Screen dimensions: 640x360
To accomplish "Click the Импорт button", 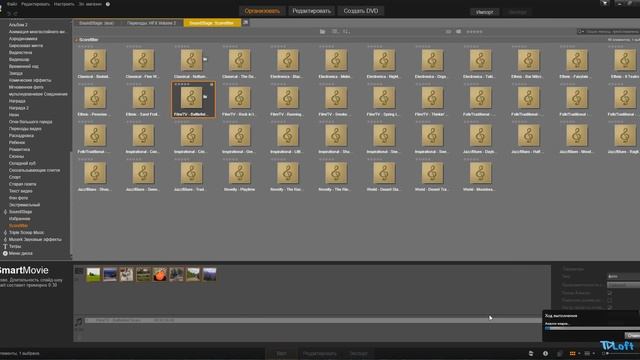I will [x=484, y=12].
